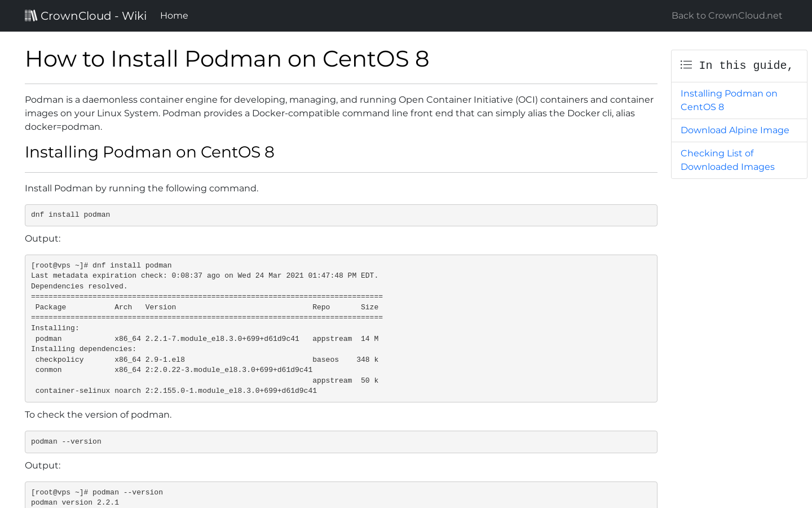812x508 pixels.
Task: Follow the 'Back to CrownCloud.net' link
Action: (x=726, y=15)
